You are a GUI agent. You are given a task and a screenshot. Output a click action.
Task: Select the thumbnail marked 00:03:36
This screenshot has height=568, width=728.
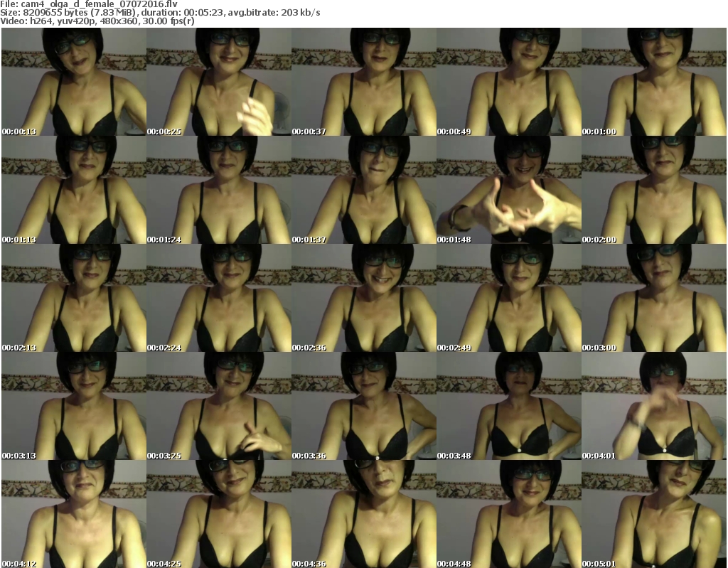pos(363,406)
